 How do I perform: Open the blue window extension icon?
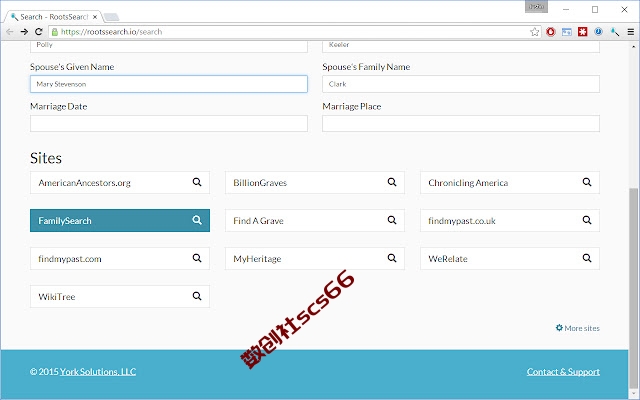coord(567,32)
